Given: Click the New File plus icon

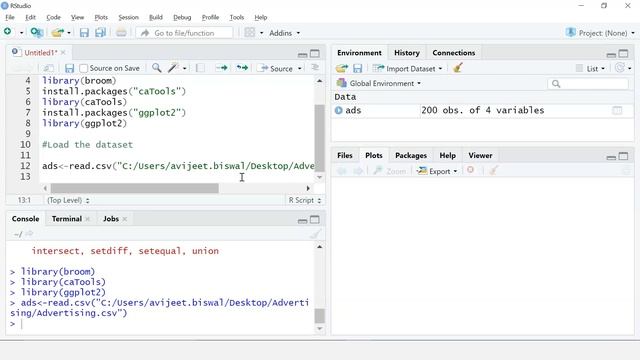Looking at the screenshot, I should click(x=8, y=32).
